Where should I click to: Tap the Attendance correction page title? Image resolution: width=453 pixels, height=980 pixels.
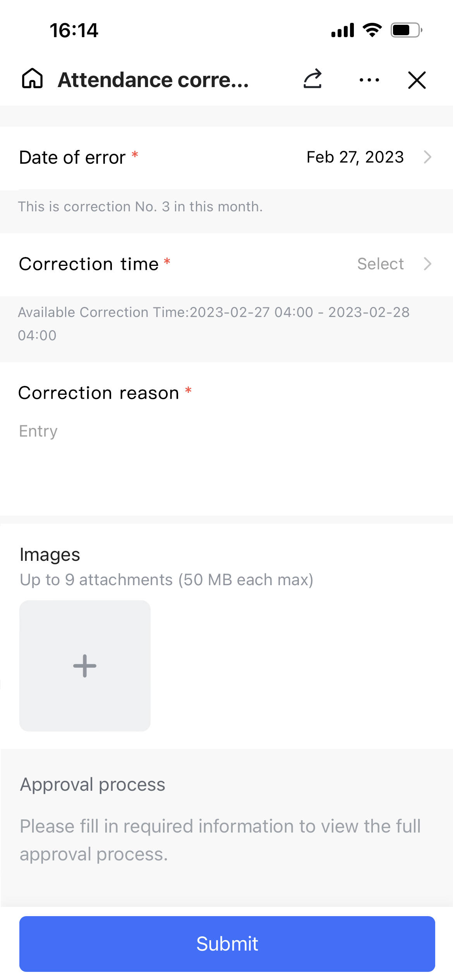click(153, 80)
